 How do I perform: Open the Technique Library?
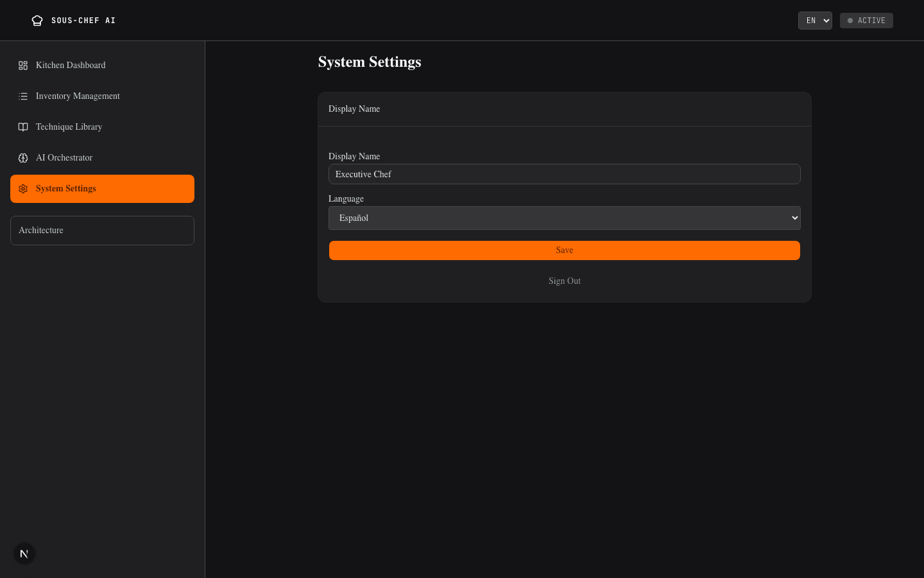[x=102, y=127]
